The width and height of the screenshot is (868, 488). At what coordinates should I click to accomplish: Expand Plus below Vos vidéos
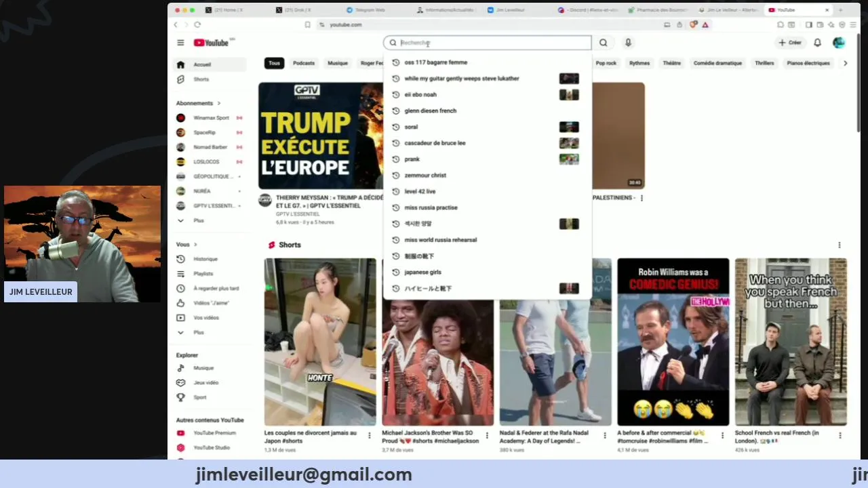[210, 332]
